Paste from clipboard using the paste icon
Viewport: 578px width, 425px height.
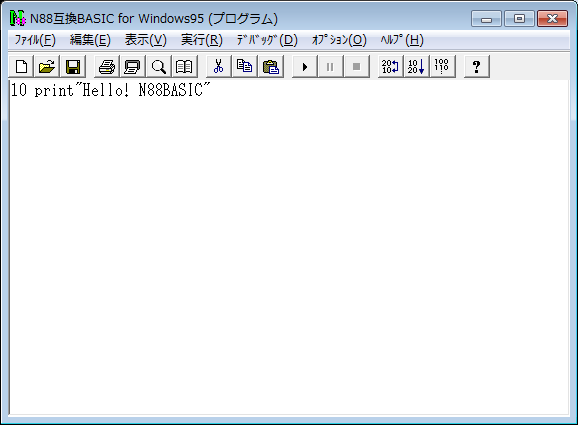[271, 67]
